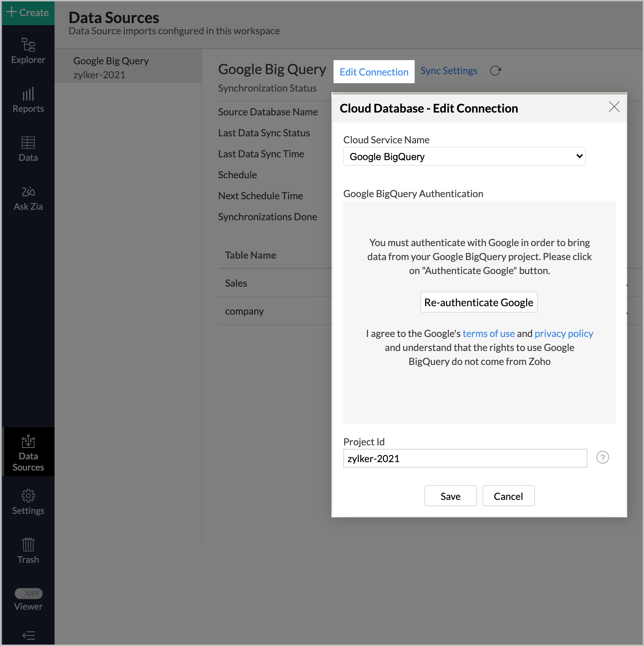644x646 pixels.
Task: Open the Settings gear in sidebar
Action: point(28,502)
